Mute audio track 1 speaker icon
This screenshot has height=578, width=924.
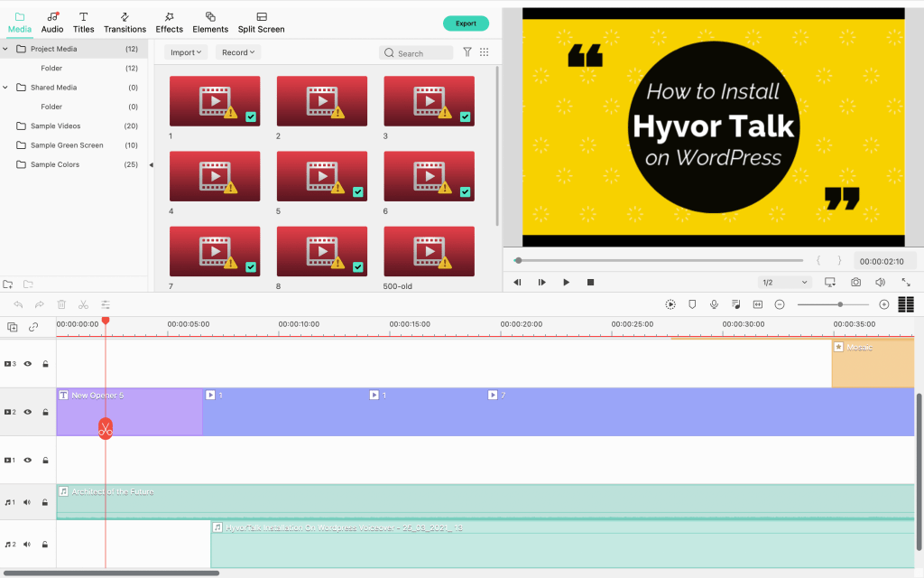pyautogui.click(x=27, y=502)
